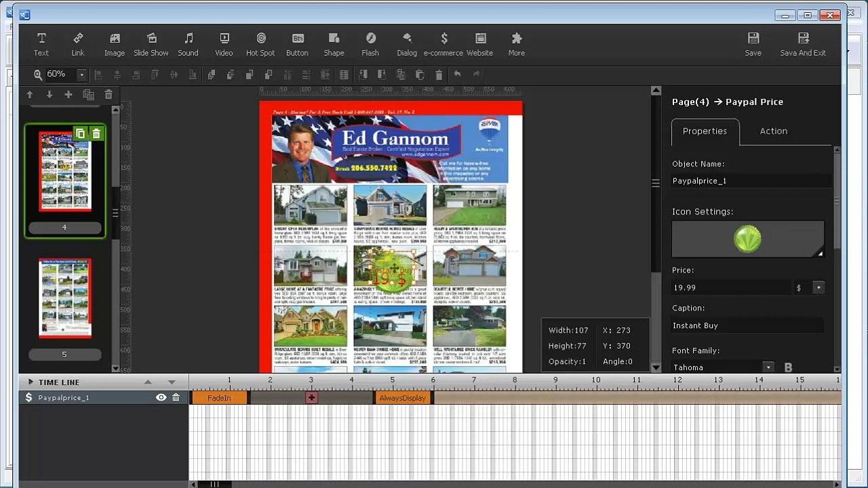Add a Slide Show element
Viewport: 868px width, 488px height.
click(x=151, y=44)
